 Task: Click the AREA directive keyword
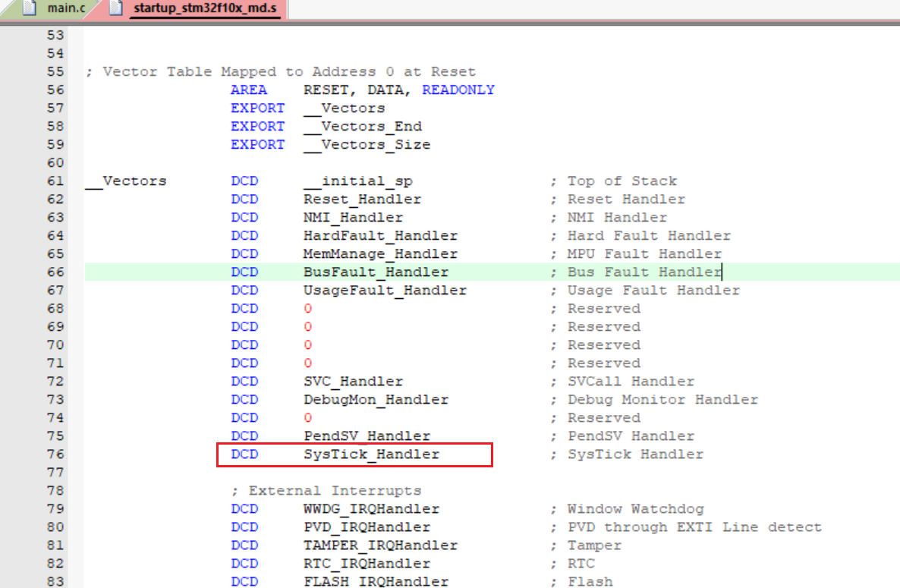pyautogui.click(x=249, y=90)
